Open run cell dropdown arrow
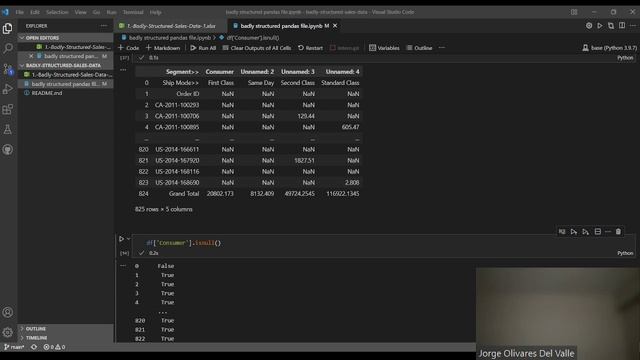The height and width of the screenshot is (360, 640). (128, 239)
